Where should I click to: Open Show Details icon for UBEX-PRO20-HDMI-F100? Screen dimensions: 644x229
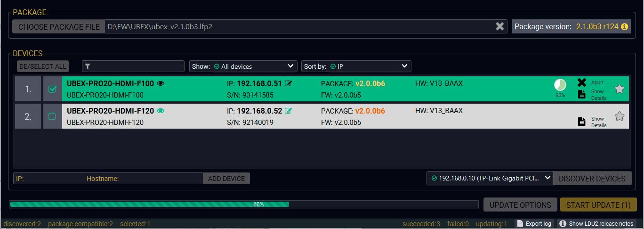[x=582, y=94]
